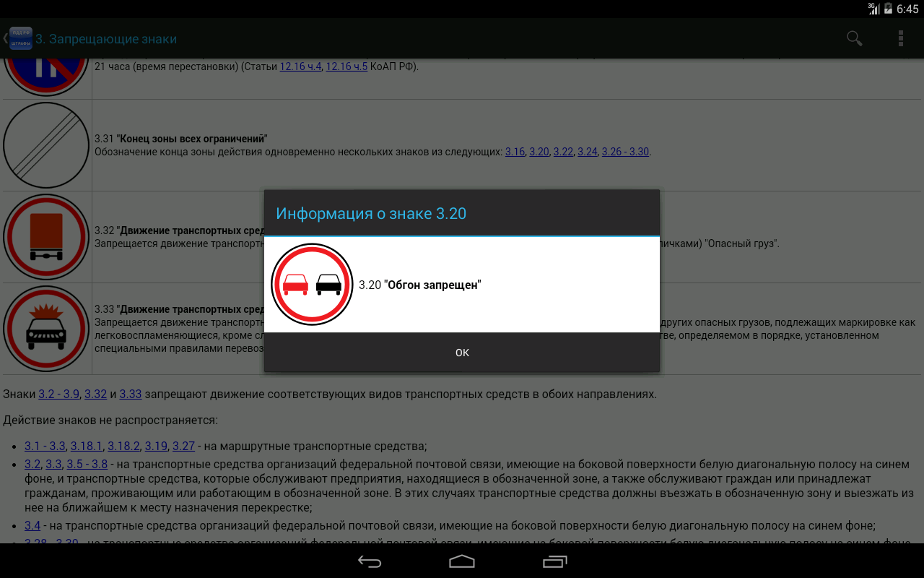Screen dimensions: 924x578
Task: Open the three-dot overflow menu
Action: tap(901, 38)
